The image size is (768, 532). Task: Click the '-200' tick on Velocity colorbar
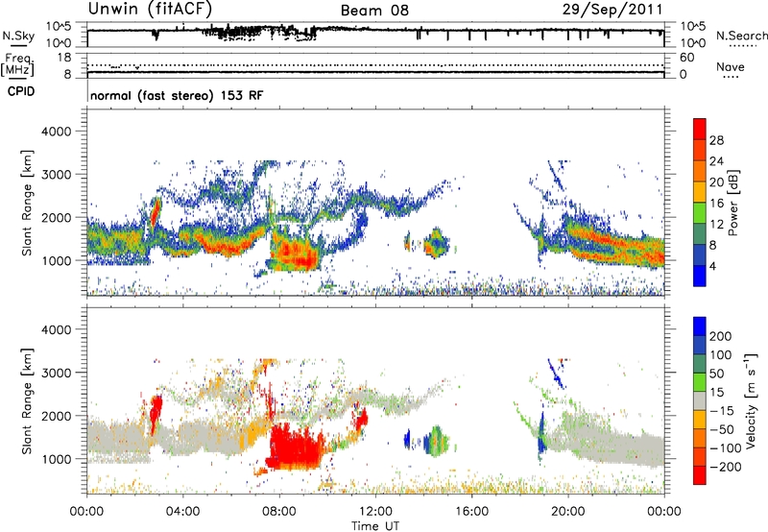coord(724,467)
